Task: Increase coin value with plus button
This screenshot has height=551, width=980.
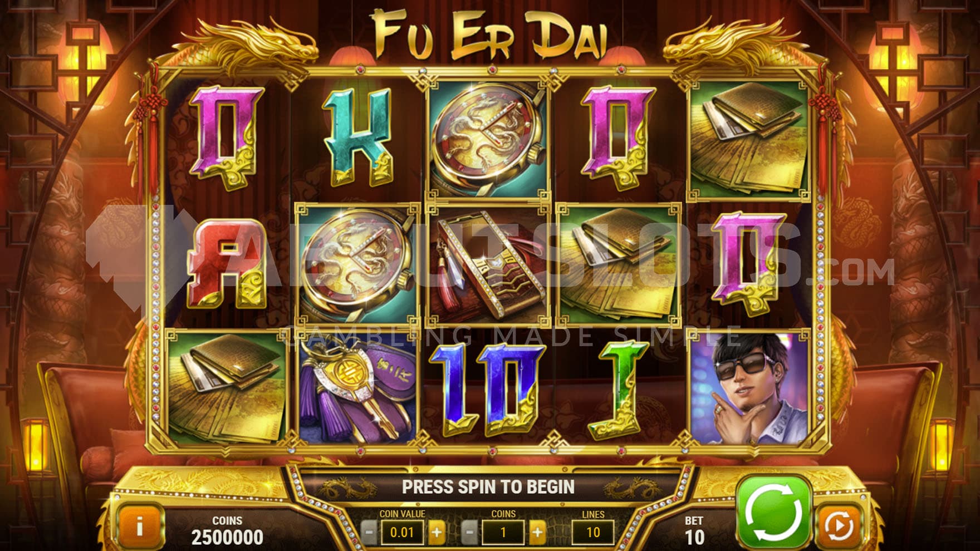Action: click(x=437, y=533)
